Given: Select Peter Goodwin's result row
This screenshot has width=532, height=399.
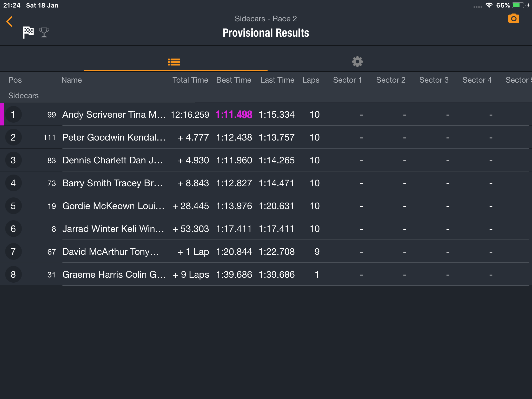Looking at the screenshot, I should pos(266,137).
